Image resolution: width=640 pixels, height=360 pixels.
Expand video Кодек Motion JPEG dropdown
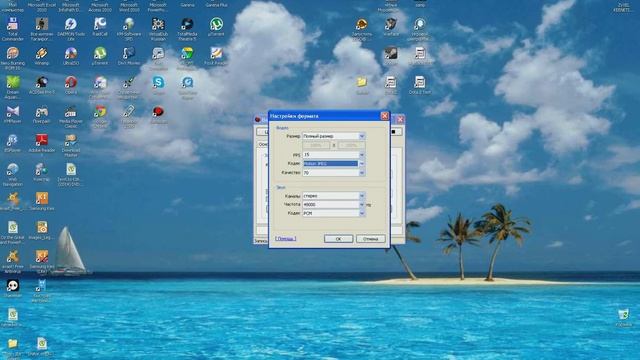point(362,164)
